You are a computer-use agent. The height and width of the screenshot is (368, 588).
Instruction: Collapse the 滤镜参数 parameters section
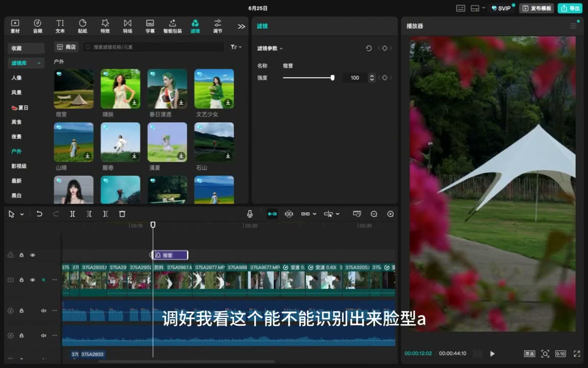tap(281, 49)
